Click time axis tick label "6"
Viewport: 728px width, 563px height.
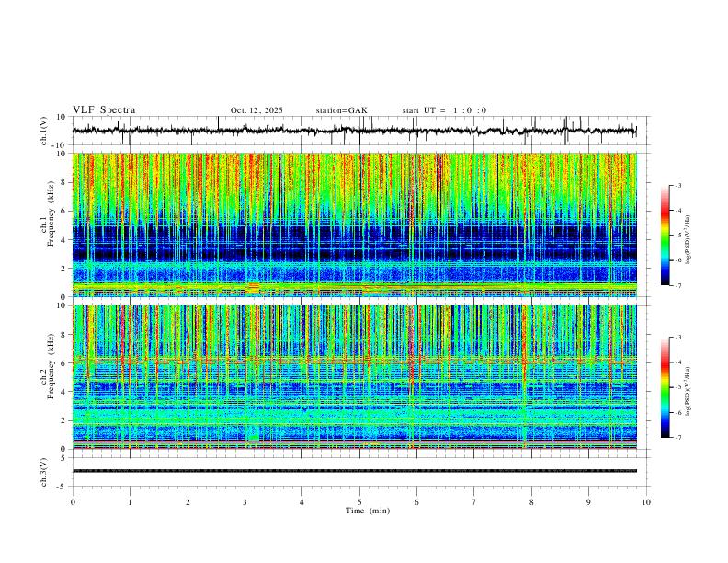[x=416, y=502]
